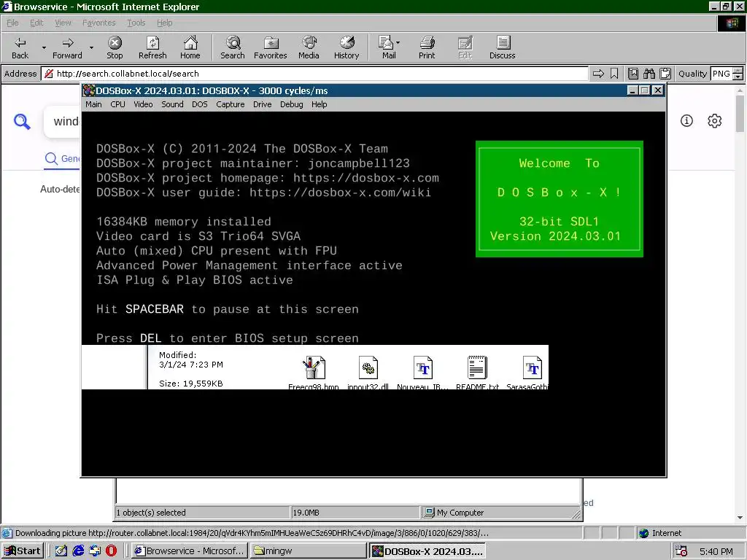The width and height of the screenshot is (747, 560).
Task: Open the IE Search pane
Action: point(233,47)
